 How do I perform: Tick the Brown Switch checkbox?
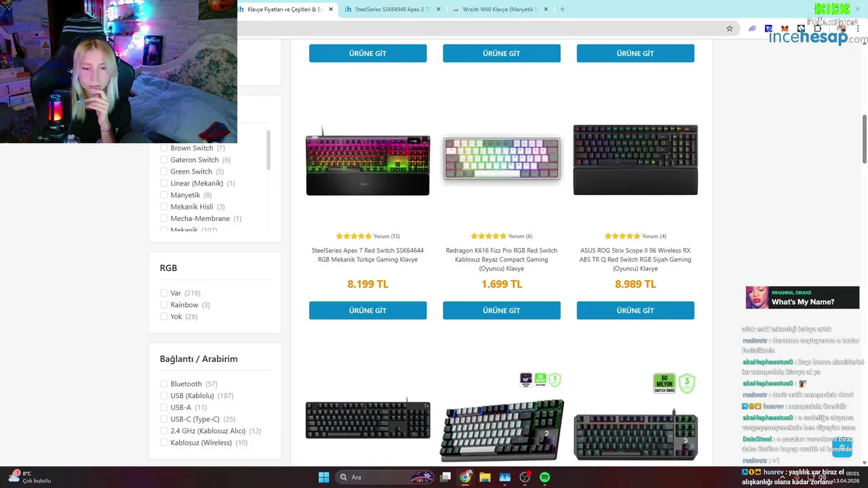click(163, 148)
